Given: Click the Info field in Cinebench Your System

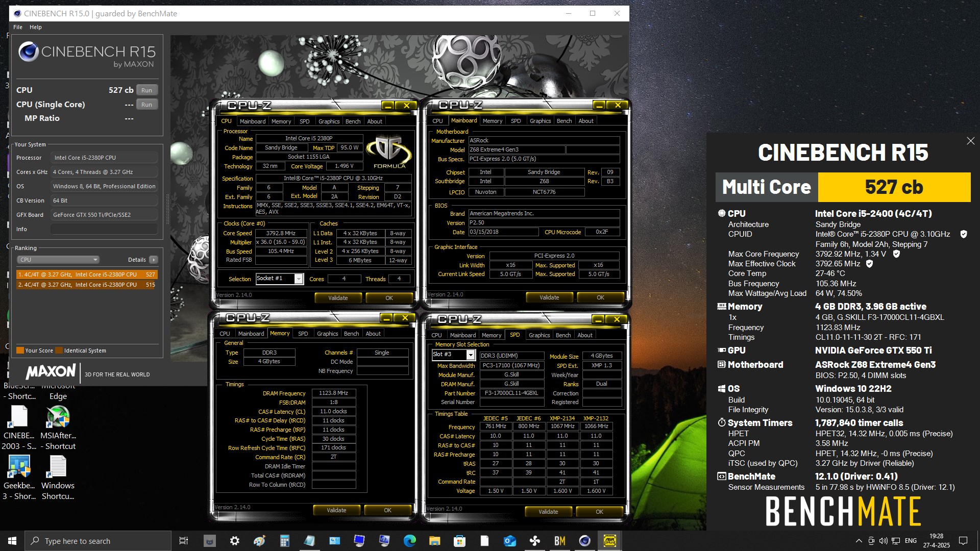Looking at the screenshot, I should (x=104, y=229).
